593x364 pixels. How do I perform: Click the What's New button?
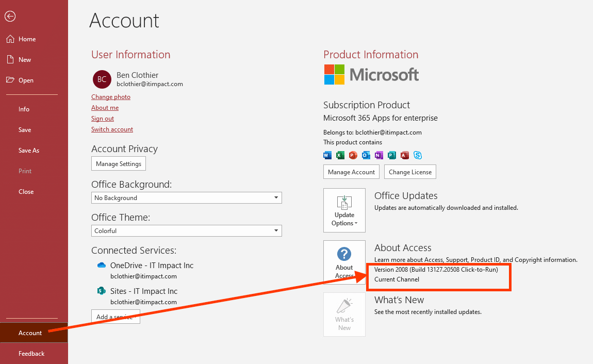[344, 315]
